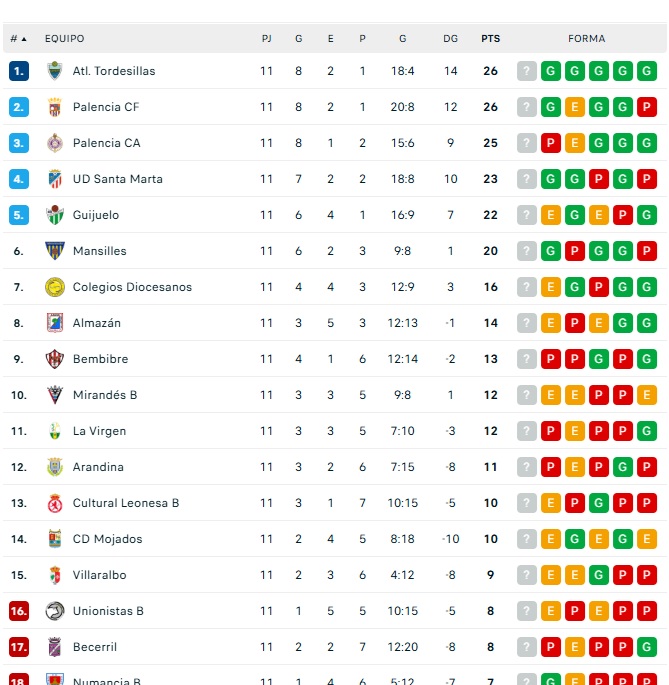669x685 pixels.
Task: Click Palencia CF's red P form badge
Action: pyautogui.click(x=647, y=107)
